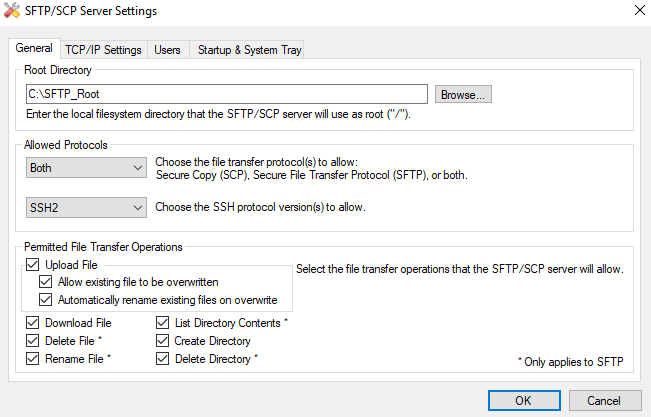This screenshot has height=417, width=651.
Task: Toggle Automatically rename existing files on overwrite
Action: coord(46,299)
